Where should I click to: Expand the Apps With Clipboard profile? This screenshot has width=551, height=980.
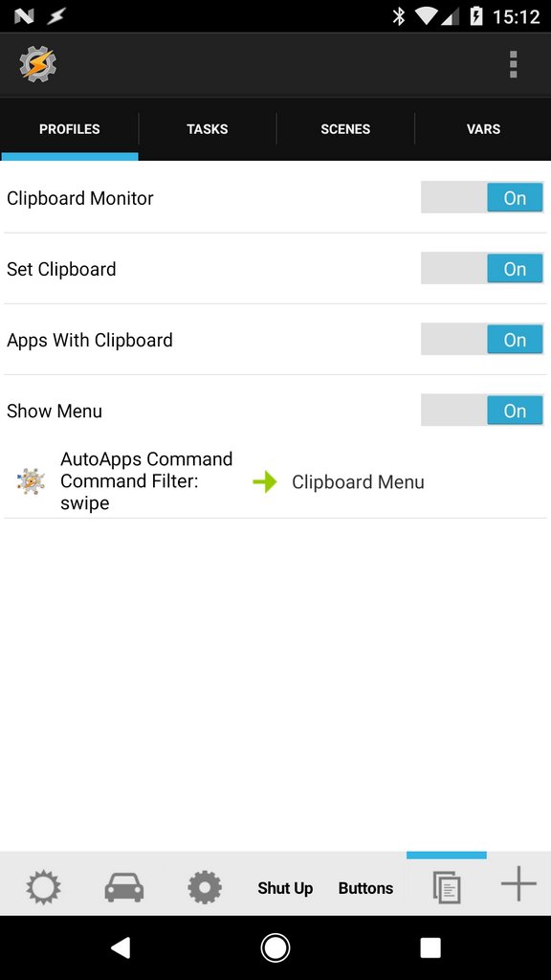pyautogui.click(x=89, y=340)
